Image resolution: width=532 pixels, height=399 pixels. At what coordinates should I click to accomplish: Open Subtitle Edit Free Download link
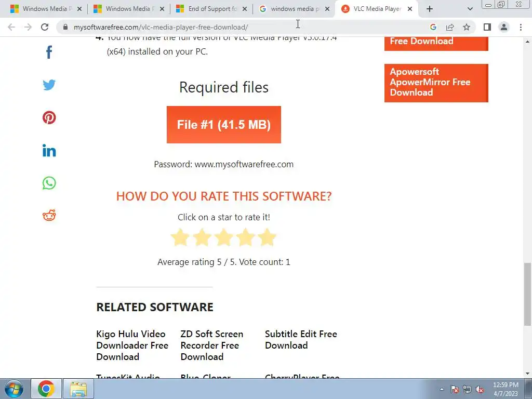coord(301,340)
